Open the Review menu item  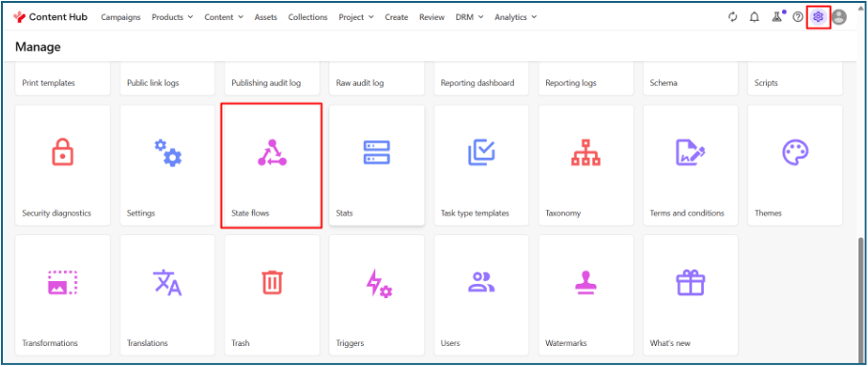pyautogui.click(x=432, y=17)
